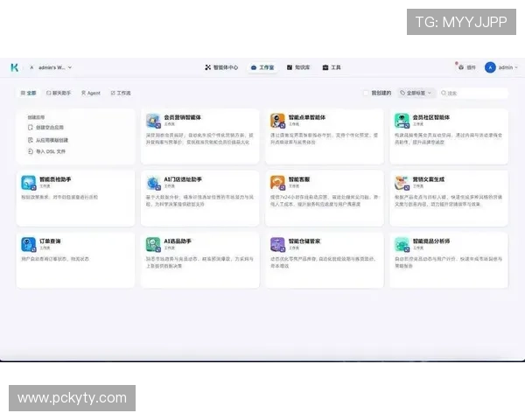This screenshot has height=420, width=525.
Task: Switch to the 聊天助手 filter tab
Action: pyautogui.click(x=59, y=93)
